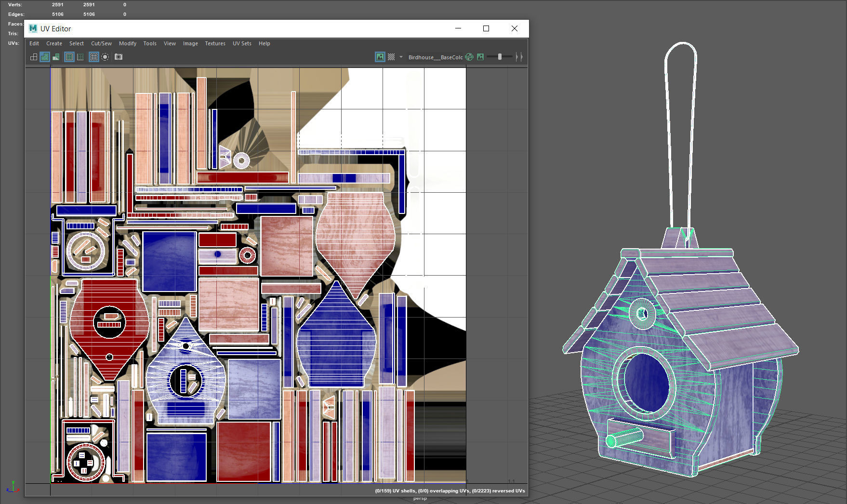This screenshot has height=504, width=847.
Task: Close the UV Editor window
Action: pyautogui.click(x=515, y=28)
